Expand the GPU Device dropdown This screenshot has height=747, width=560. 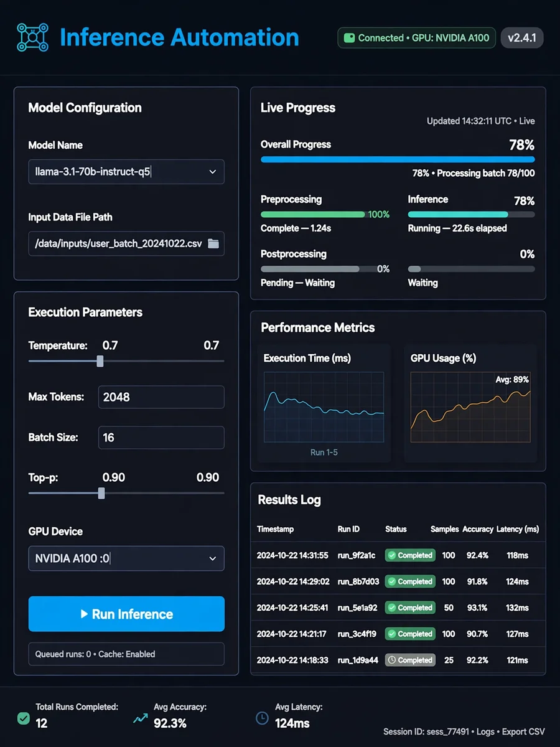coord(126,558)
